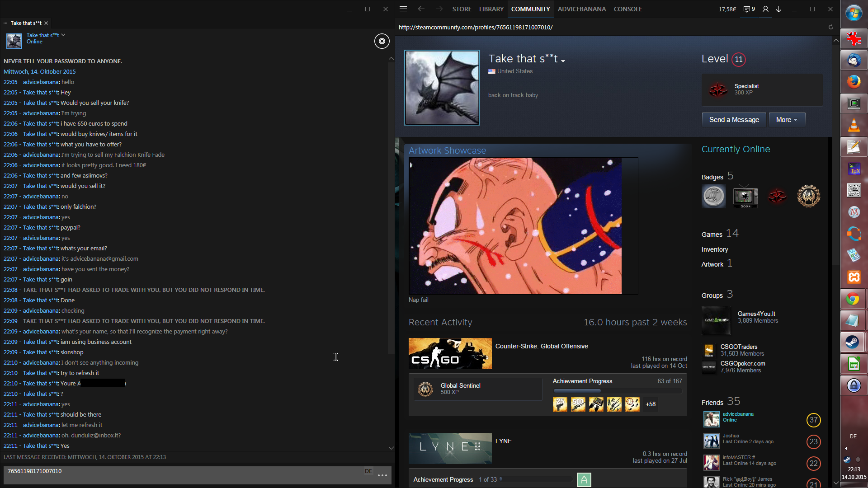The height and width of the screenshot is (488, 868).
Task: Close the Take that s**t chat tab
Action: point(46,23)
